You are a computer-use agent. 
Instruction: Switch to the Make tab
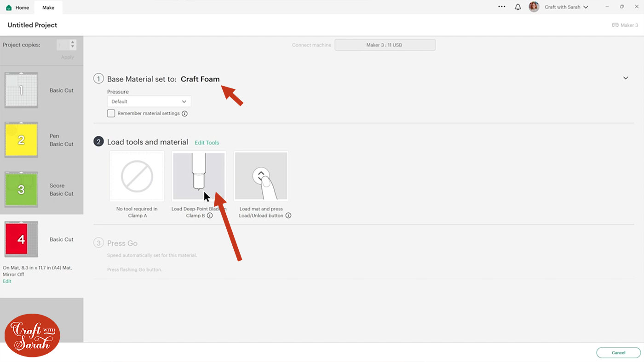48,7
